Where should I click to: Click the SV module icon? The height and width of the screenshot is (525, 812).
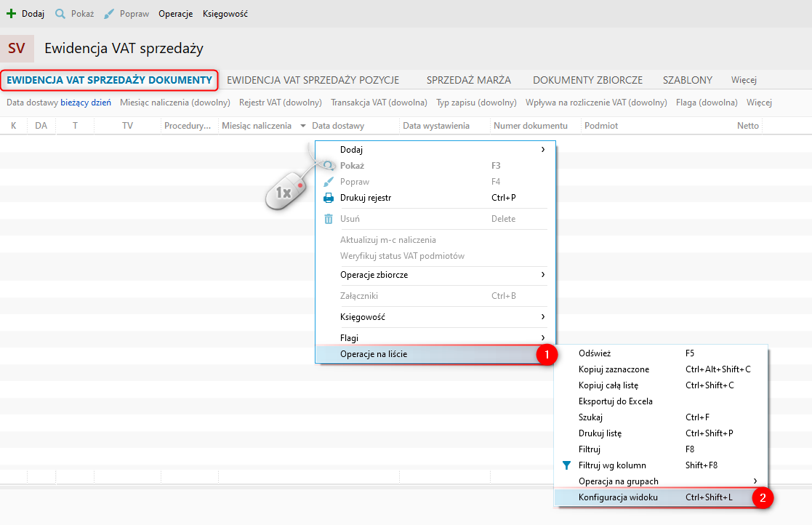point(17,49)
